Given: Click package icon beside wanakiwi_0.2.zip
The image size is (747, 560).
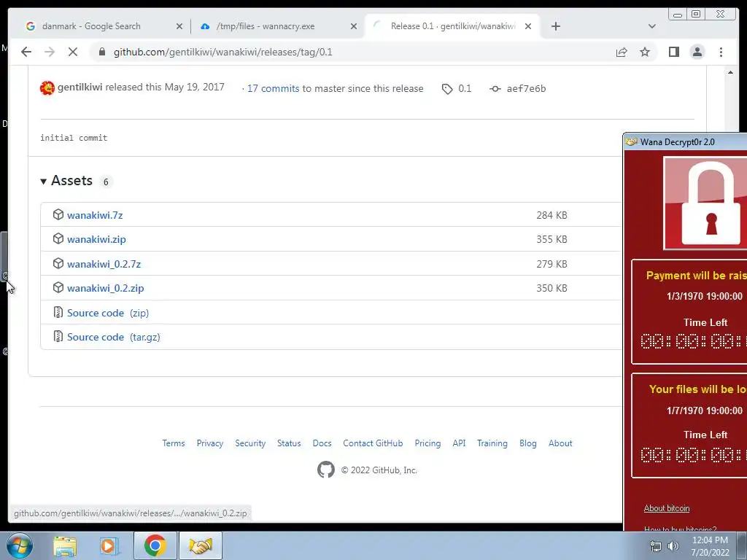Looking at the screenshot, I should pos(58,287).
